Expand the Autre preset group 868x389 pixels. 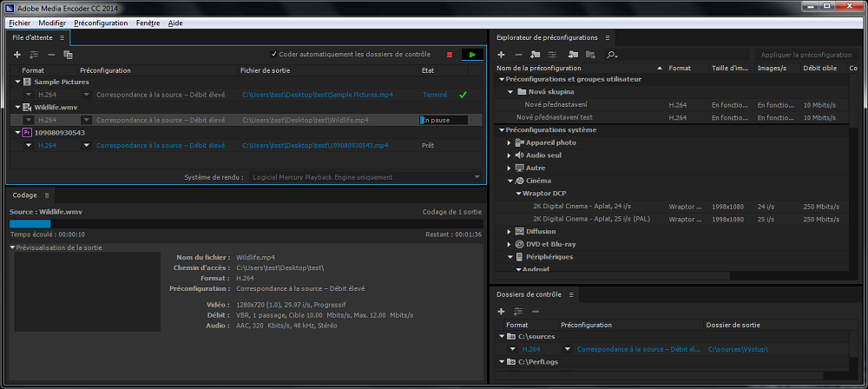coord(509,168)
